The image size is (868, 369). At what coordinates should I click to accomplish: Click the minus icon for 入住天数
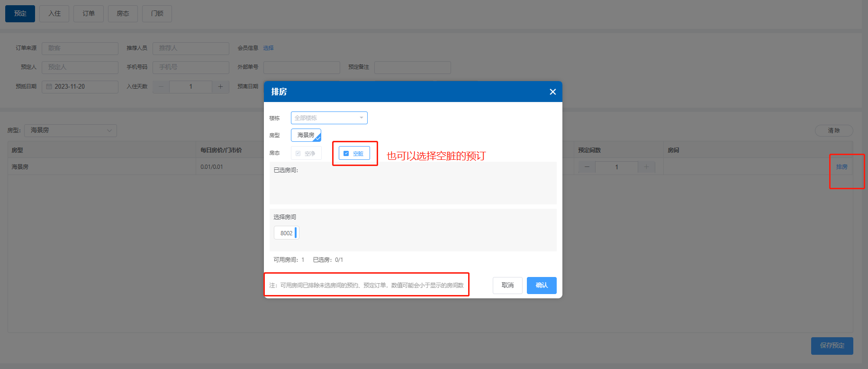coord(161,87)
